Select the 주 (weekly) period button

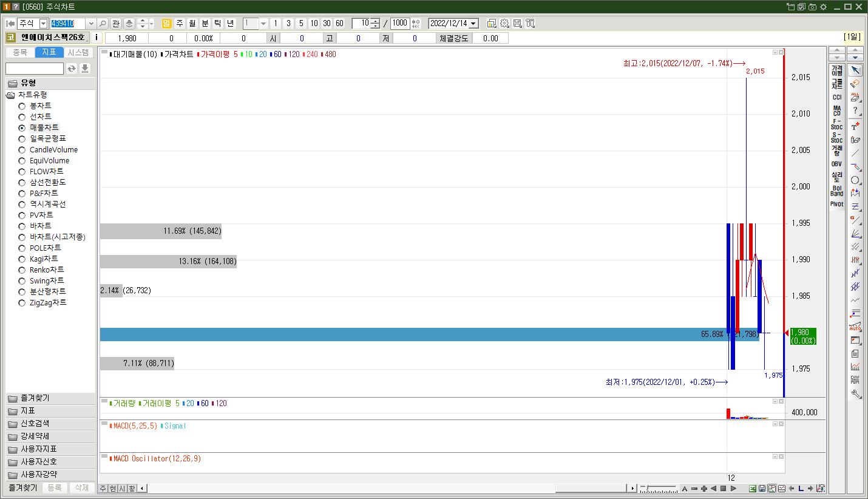179,24
